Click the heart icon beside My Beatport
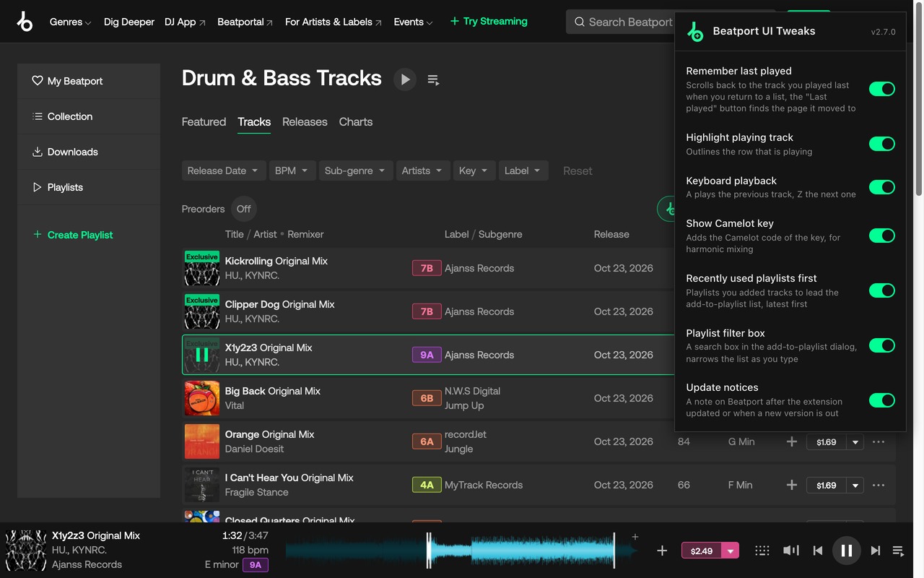This screenshot has height=578, width=924. (x=38, y=81)
